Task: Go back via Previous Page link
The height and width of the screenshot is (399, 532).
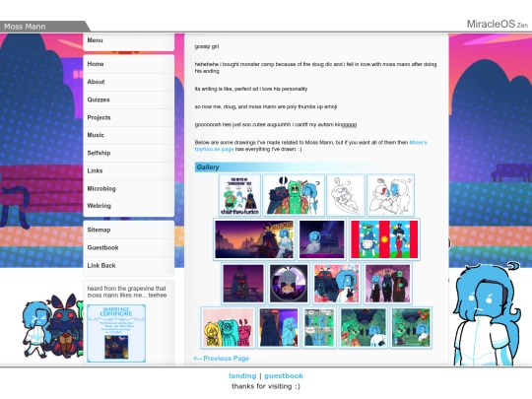Action: pyautogui.click(x=222, y=359)
